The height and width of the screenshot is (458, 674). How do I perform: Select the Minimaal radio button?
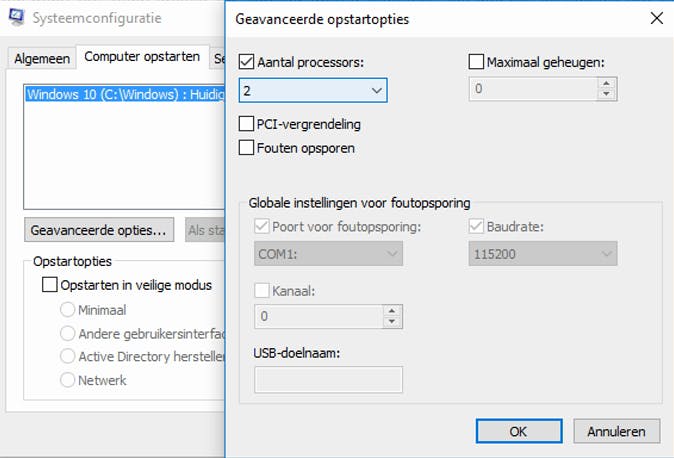click(x=68, y=310)
